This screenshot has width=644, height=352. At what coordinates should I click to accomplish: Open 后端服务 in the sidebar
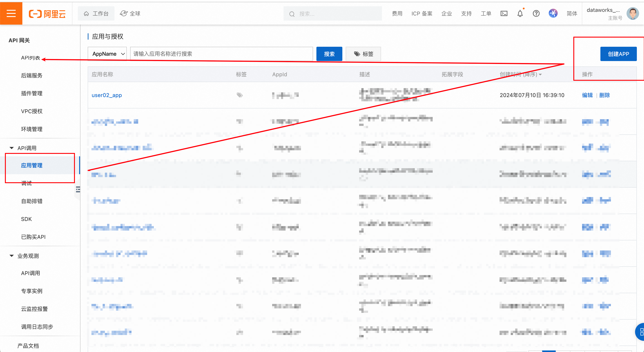click(32, 76)
